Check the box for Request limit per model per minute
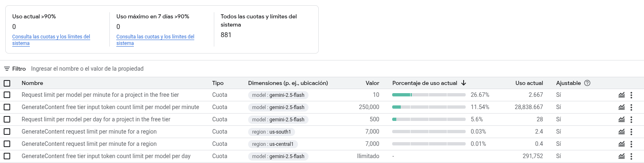 coord(7,95)
